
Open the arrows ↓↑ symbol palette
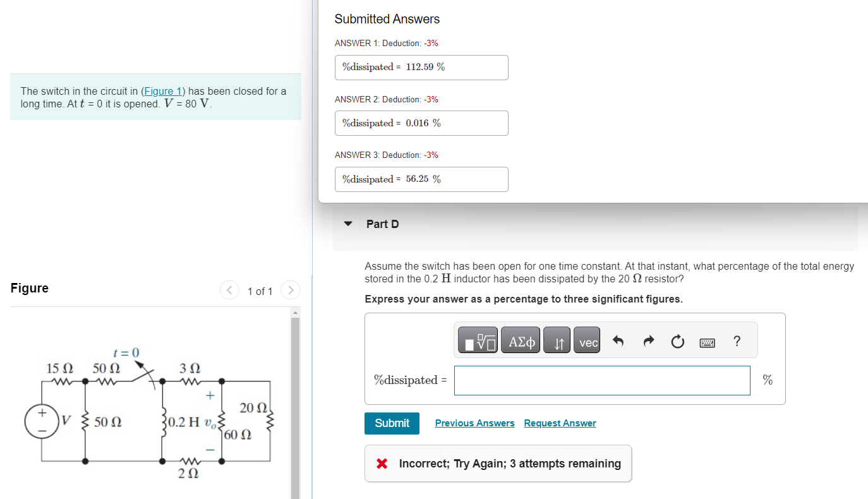(557, 340)
